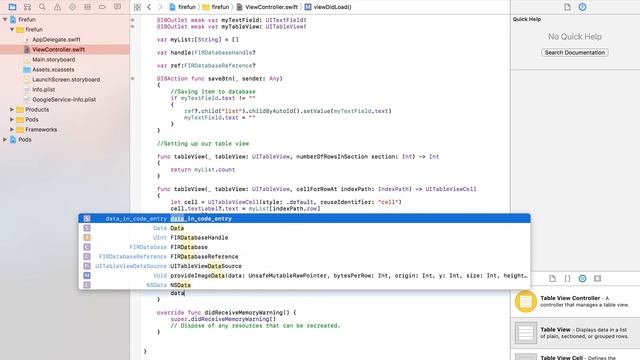Collapse the firefun project root
Viewport: 640px width, 360px height.
point(5,19)
